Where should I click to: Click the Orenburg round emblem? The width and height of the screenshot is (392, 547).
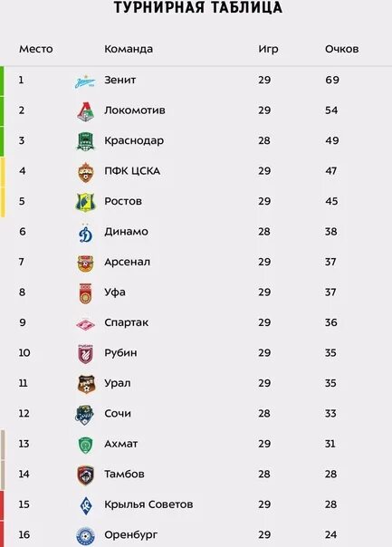tap(85, 536)
